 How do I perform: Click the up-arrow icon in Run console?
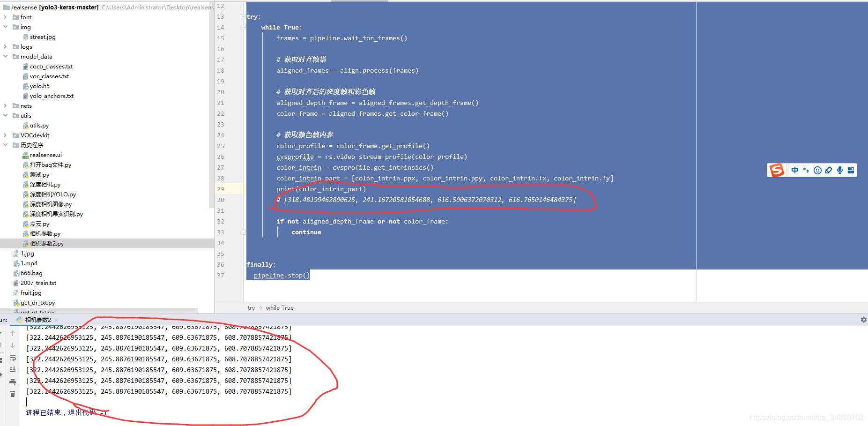click(x=13, y=333)
